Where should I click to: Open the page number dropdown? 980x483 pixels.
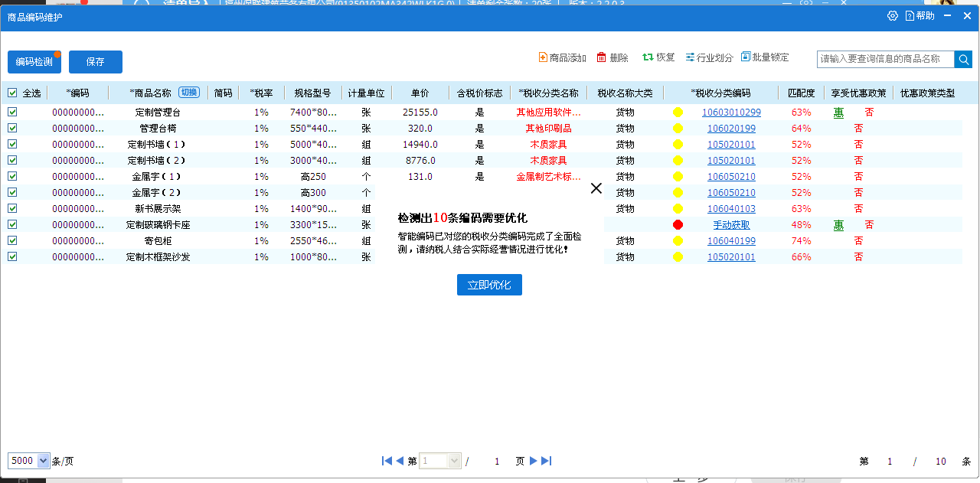[455, 461]
